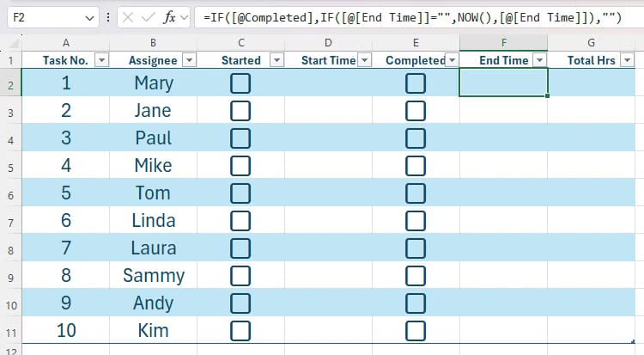Tick the Completed box for Tom
This screenshot has width=644, height=355.
[x=416, y=193]
